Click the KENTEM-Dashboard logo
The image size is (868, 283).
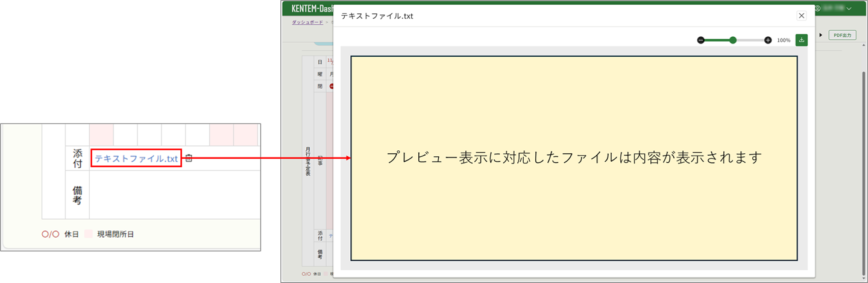pos(312,8)
